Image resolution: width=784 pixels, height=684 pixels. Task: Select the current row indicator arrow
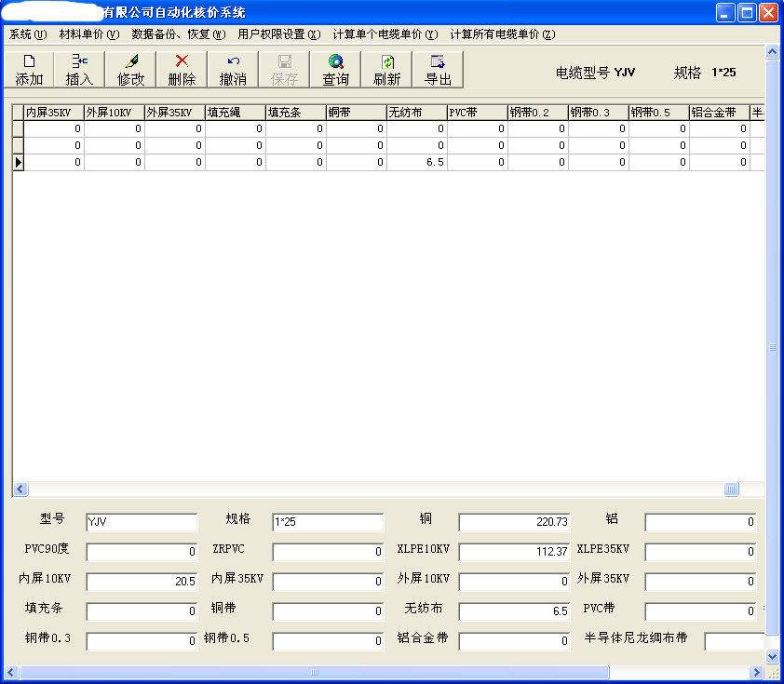[18, 162]
